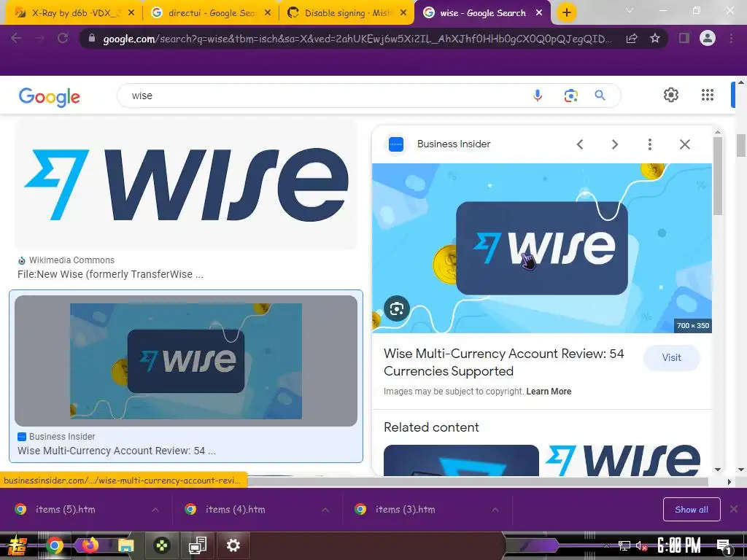
Task: Expand options for items (3).htm download
Action: tap(495, 510)
